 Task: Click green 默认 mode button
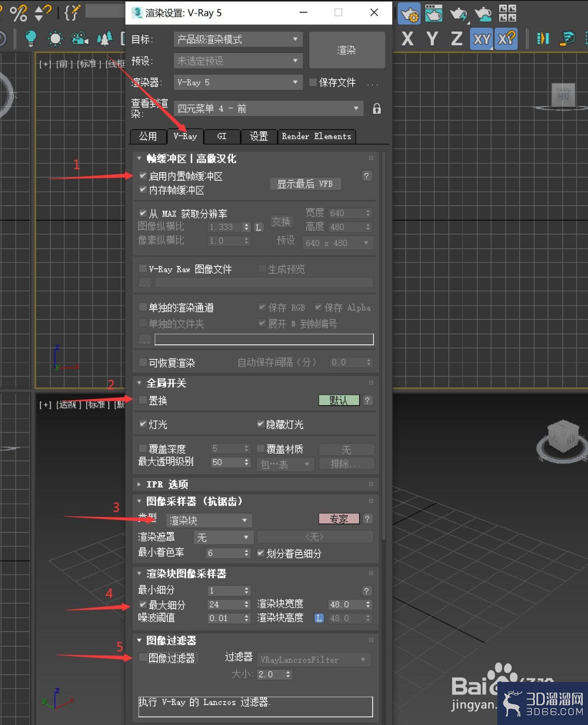(339, 401)
